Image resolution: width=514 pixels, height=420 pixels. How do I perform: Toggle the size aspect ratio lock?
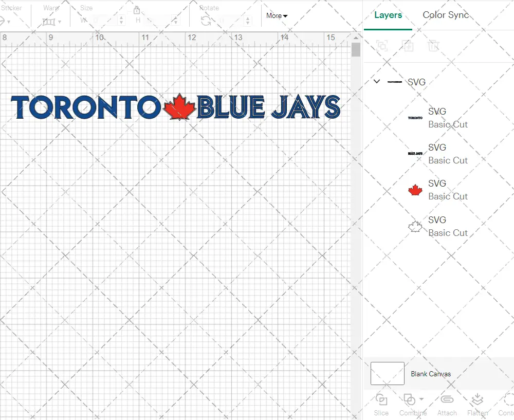click(137, 11)
